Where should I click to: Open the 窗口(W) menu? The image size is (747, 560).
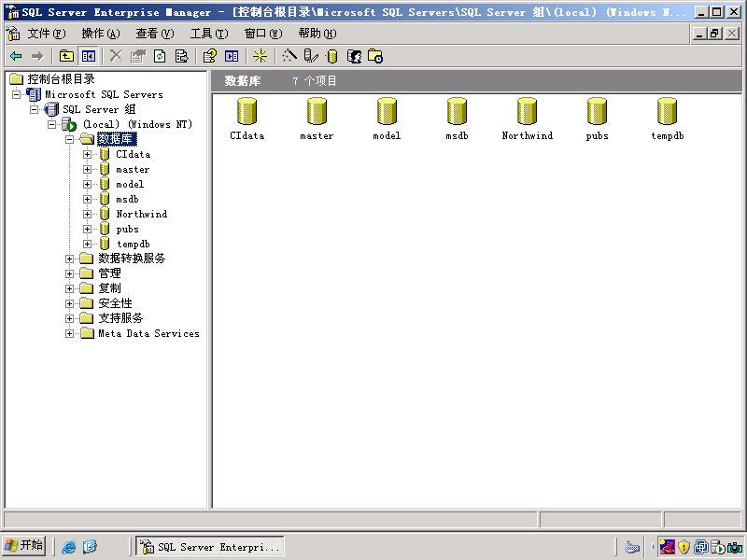pyautogui.click(x=263, y=34)
